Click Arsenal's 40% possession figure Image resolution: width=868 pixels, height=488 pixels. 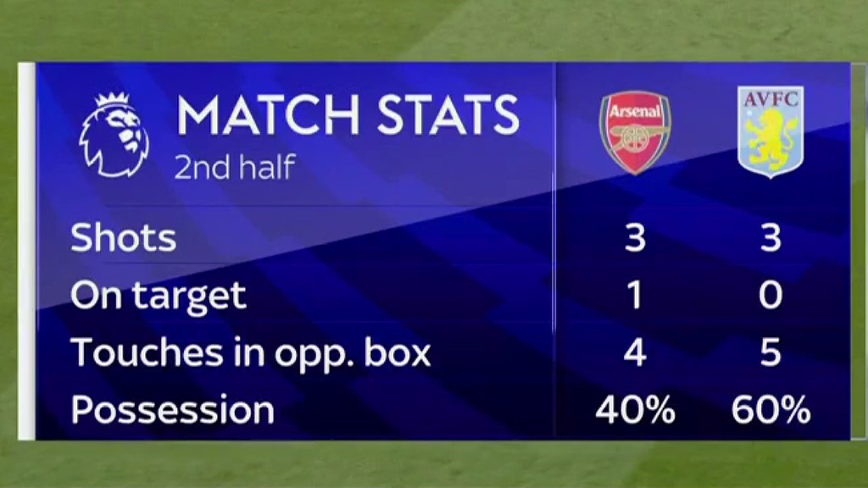coord(635,410)
